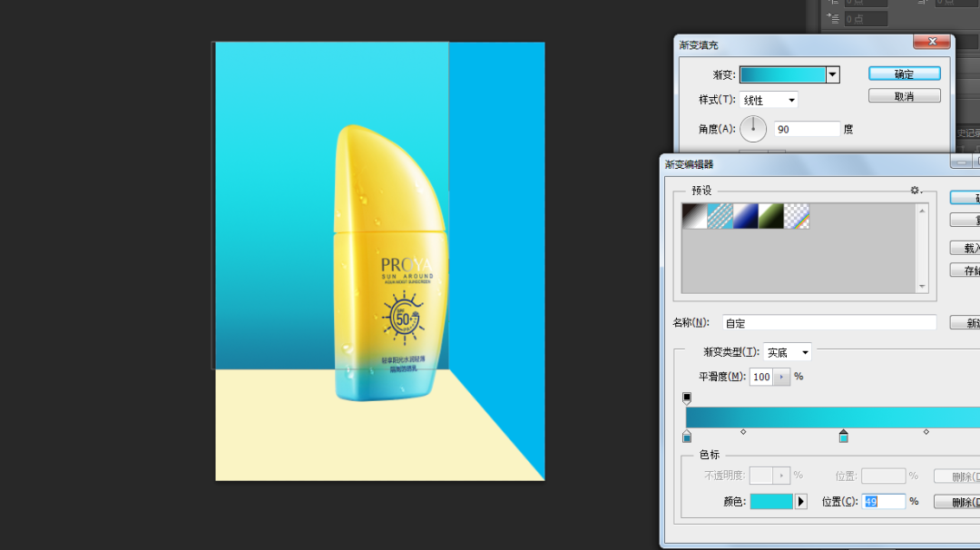Click the top-left opacity stop marker

point(687,398)
